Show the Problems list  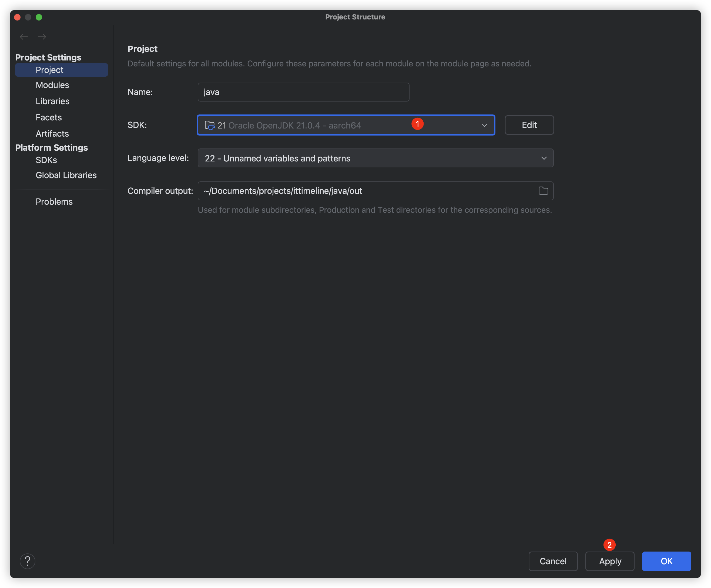click(x=54, y=202)
